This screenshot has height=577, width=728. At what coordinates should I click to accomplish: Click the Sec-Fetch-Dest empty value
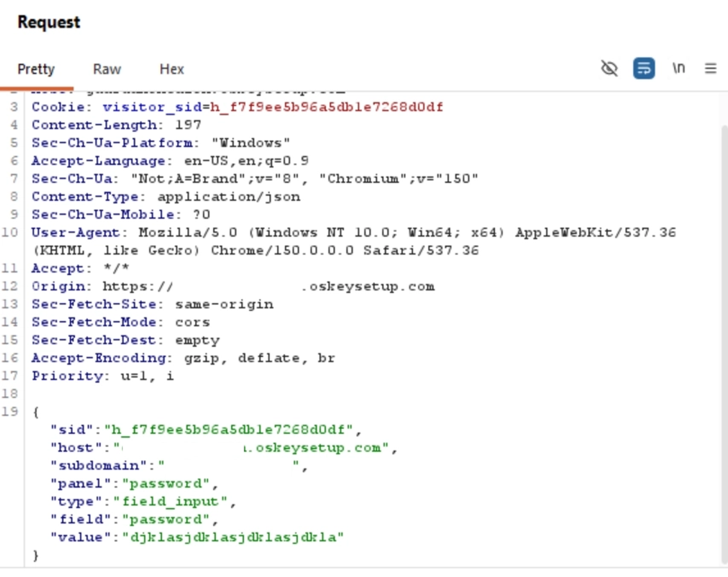coord(197,340)
